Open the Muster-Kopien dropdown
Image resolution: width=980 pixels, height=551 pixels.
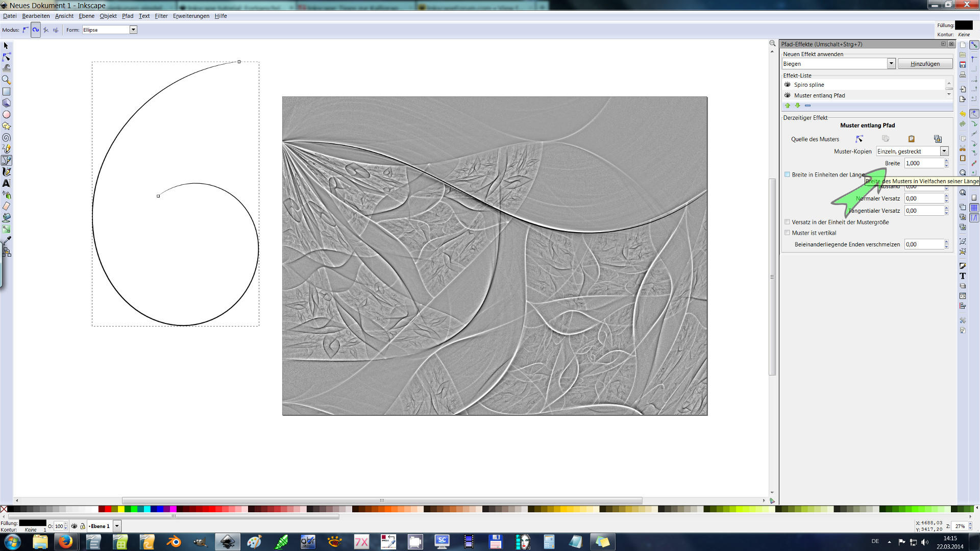pos(944,151)
